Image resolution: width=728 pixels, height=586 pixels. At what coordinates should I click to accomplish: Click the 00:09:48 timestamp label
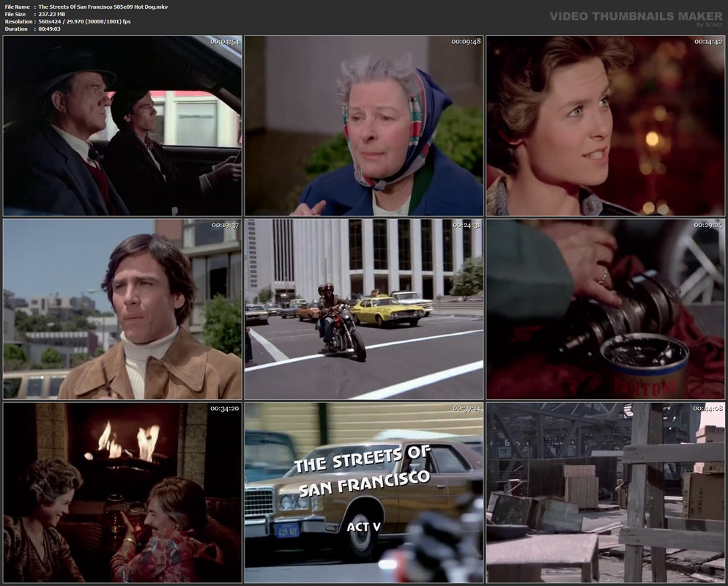tap(466, 42)
